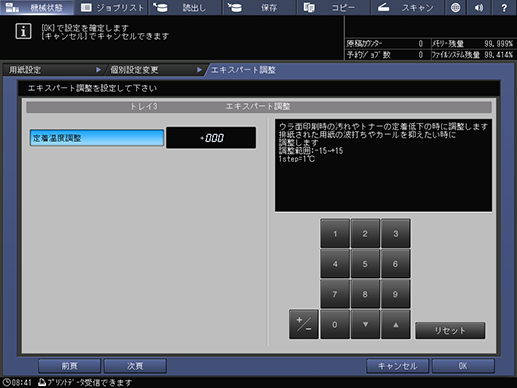This screenshot has width=517, height=388.
Task: Open the 読出し recall tab
Action: click(x=185, y=7)
